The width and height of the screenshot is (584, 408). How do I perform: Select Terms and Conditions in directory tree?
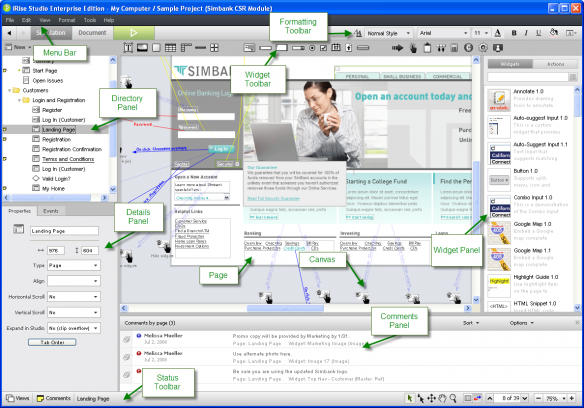pyautogui.click(x=68, y=159)
